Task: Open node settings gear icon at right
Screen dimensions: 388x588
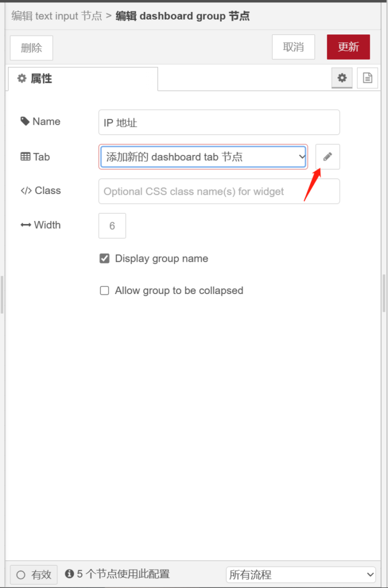Action: [342, 78]
